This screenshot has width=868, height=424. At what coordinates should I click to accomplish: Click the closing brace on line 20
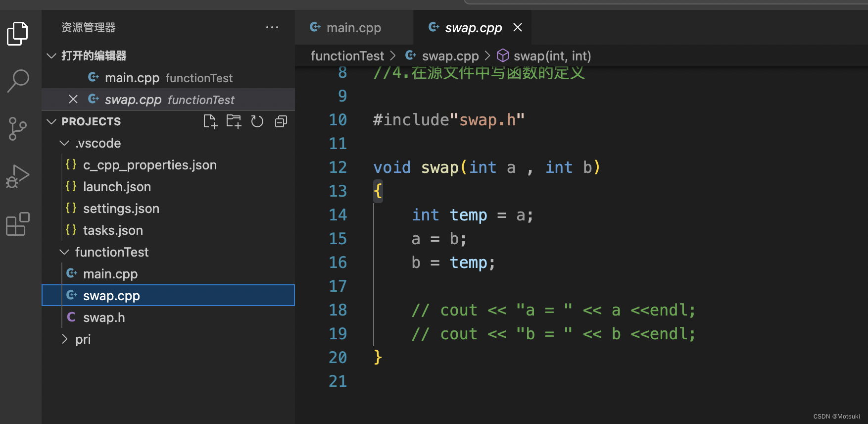tap(378, 358)
